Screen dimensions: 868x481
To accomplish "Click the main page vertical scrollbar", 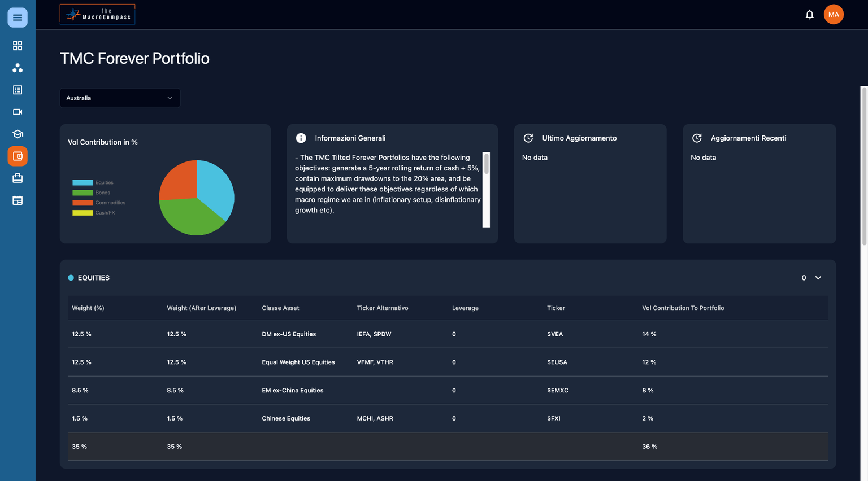I will pos(864,166).
